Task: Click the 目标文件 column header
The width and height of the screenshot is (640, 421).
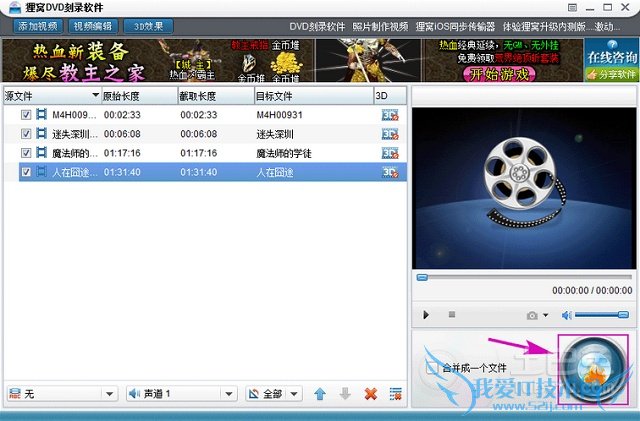Action: click(x=314, y=96)
